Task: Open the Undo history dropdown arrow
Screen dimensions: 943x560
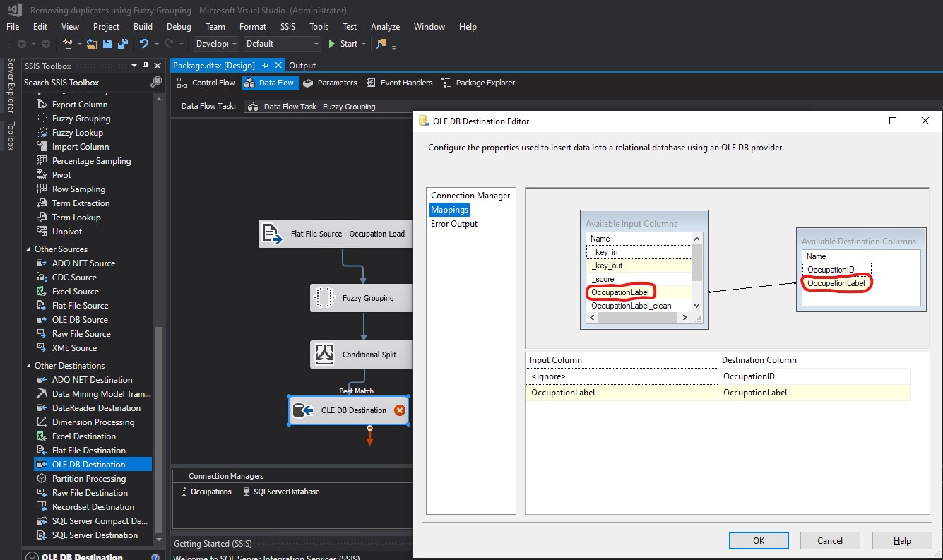Action: (155, 44)
